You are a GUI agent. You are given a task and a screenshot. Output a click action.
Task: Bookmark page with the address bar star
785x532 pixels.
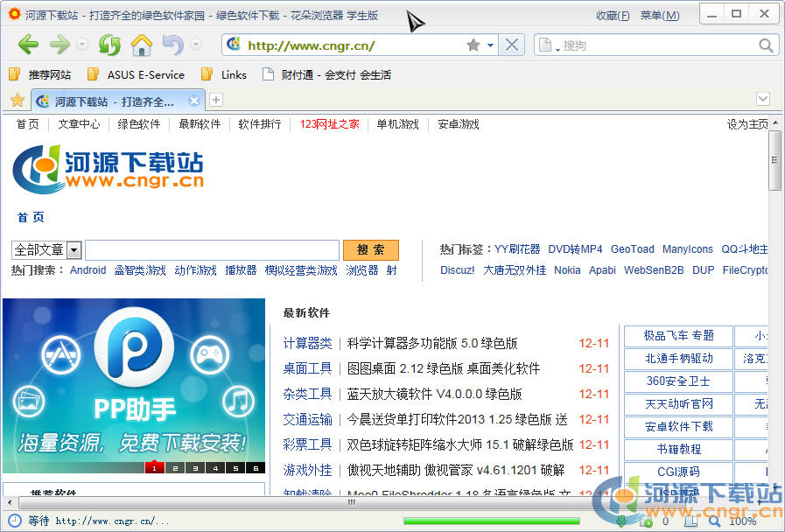473,45
